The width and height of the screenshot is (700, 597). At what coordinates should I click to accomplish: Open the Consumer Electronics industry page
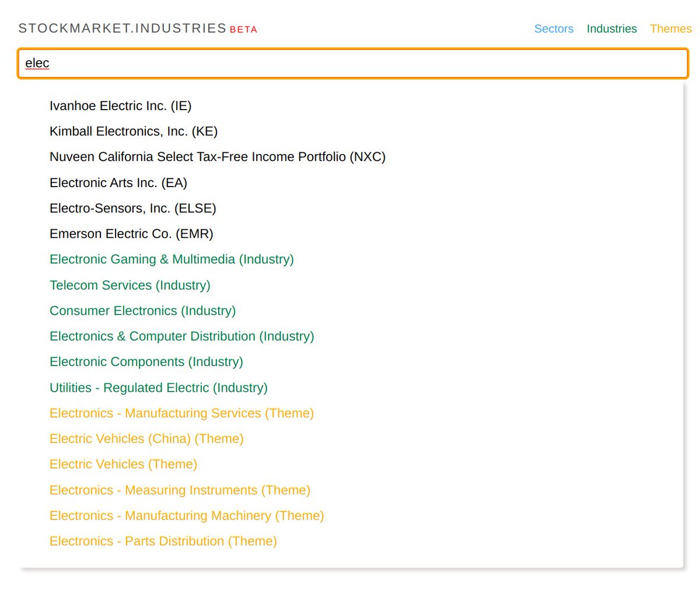coord(142,311)
